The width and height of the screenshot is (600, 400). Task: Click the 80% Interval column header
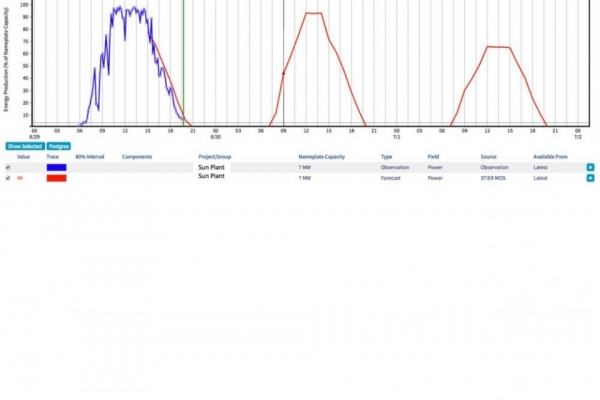pyautogui.click(x=89, y=157)
